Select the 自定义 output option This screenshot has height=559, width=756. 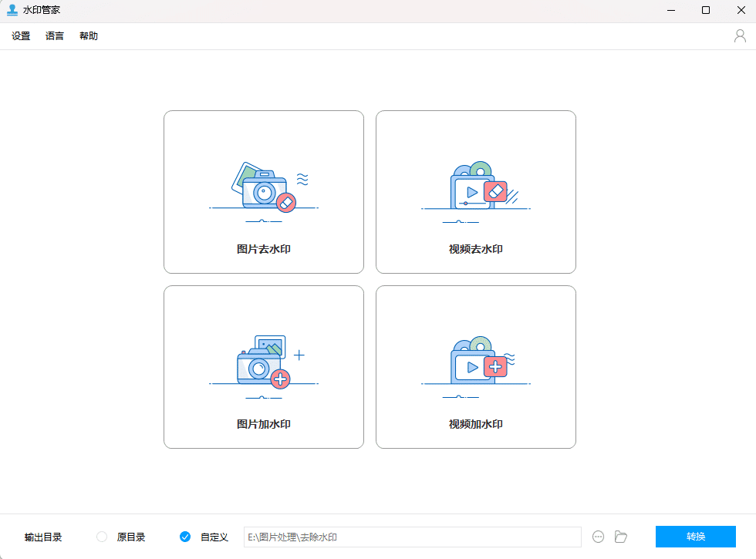pos(185,537)
